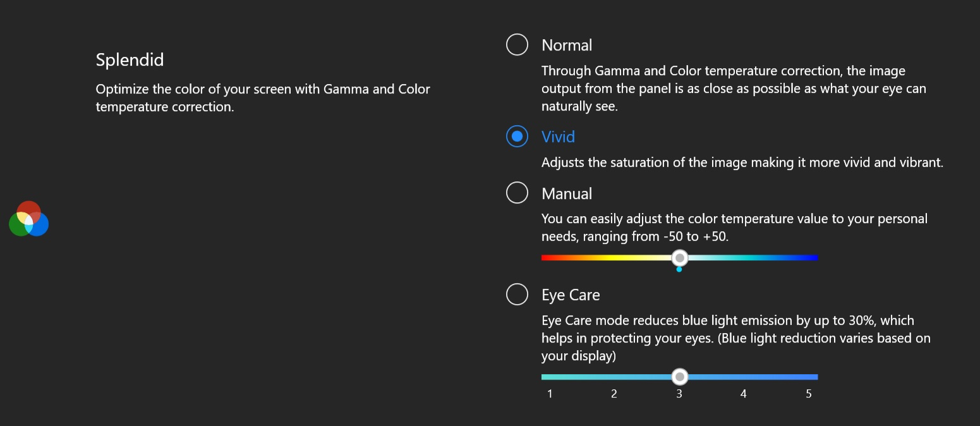Image resolution: width=980 pixels, height=426 pixels.
Task: Click the Vivid label text
Action: coord(558,137)
